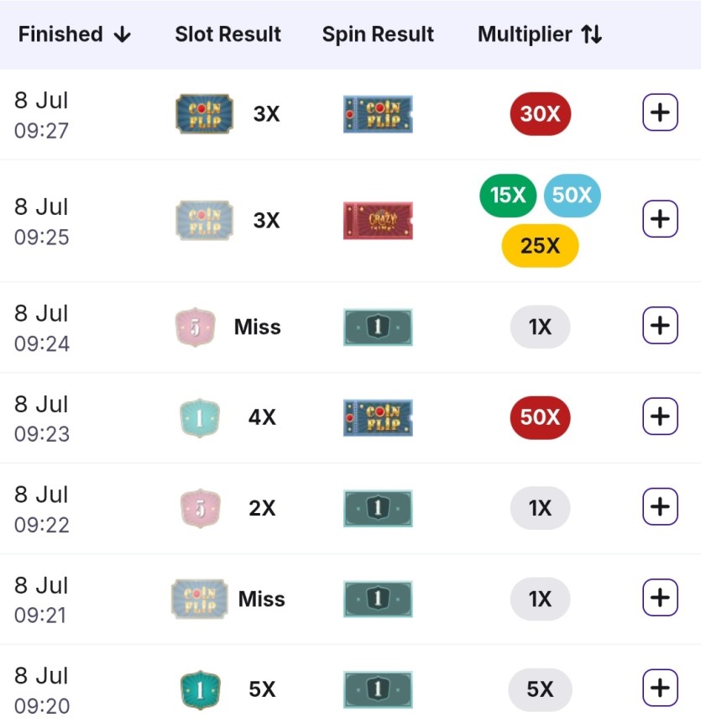Click the Crazy Time spin result icon
Viewport: 701px width, 728px height.
point(378,221)
